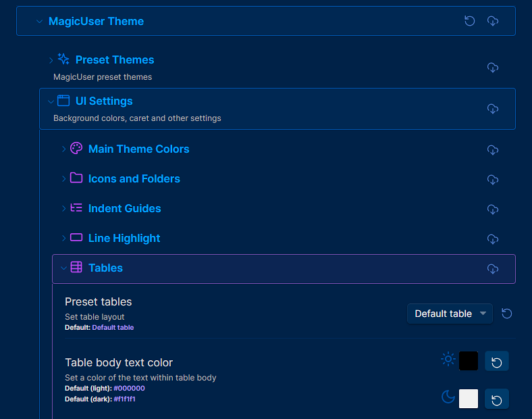Click "Background colors, caret and other settings" text
The width and height of the screenshot is (532, 419).
pyautogui.click(x=137, y=118)
